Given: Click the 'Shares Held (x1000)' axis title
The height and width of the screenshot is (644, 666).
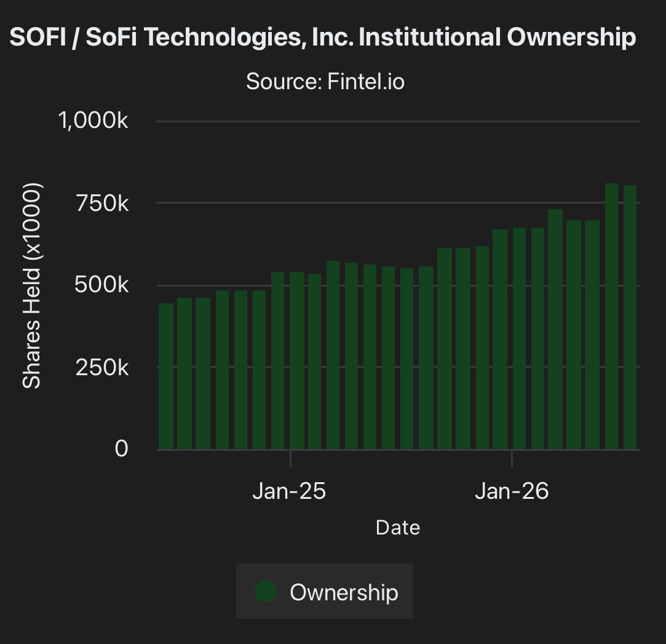Looking at the screenshot, I should 32,286.
